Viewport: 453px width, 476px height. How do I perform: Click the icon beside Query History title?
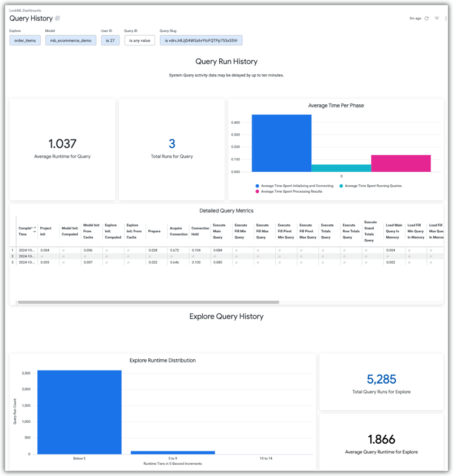pyautogui.click(x=58, y=19)
